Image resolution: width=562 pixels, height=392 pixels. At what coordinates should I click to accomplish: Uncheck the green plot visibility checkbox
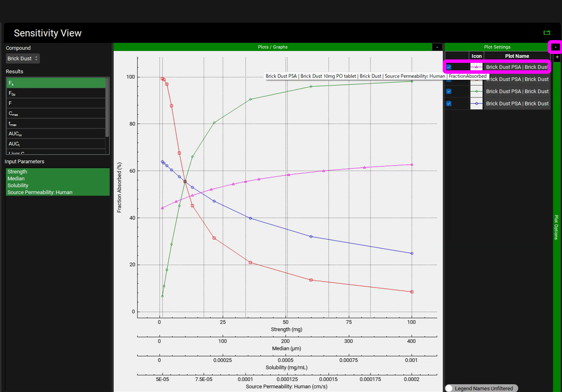[449, 92]
